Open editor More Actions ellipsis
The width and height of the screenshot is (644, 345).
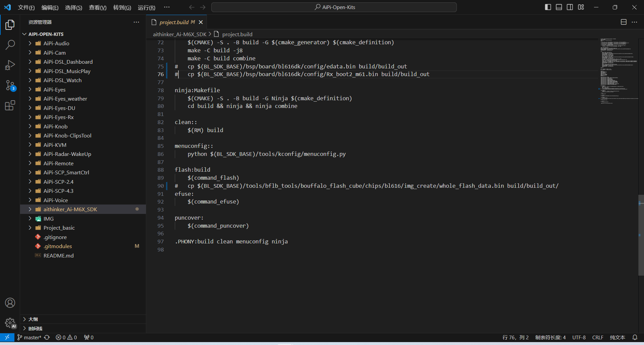pos(634,22)
